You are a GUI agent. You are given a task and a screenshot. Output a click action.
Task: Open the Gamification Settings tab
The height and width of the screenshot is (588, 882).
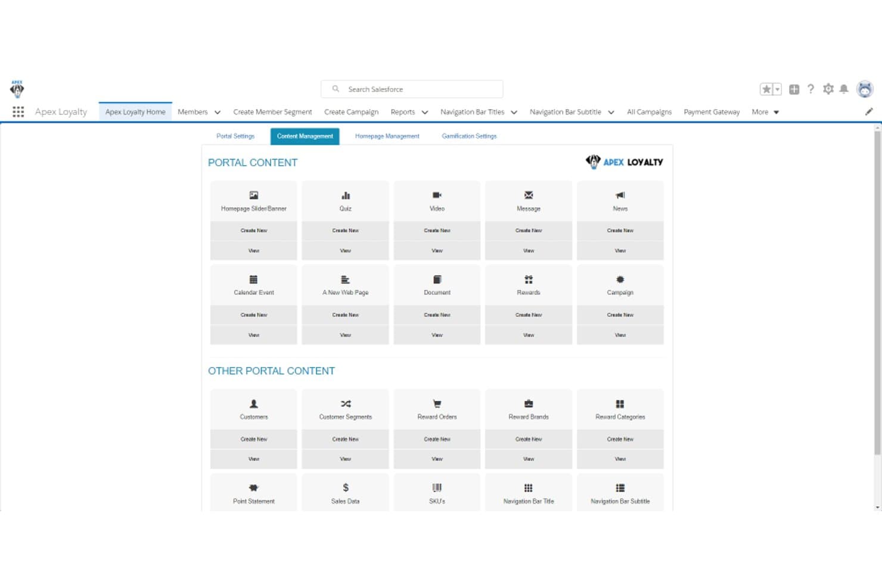[x=469, y=136]
